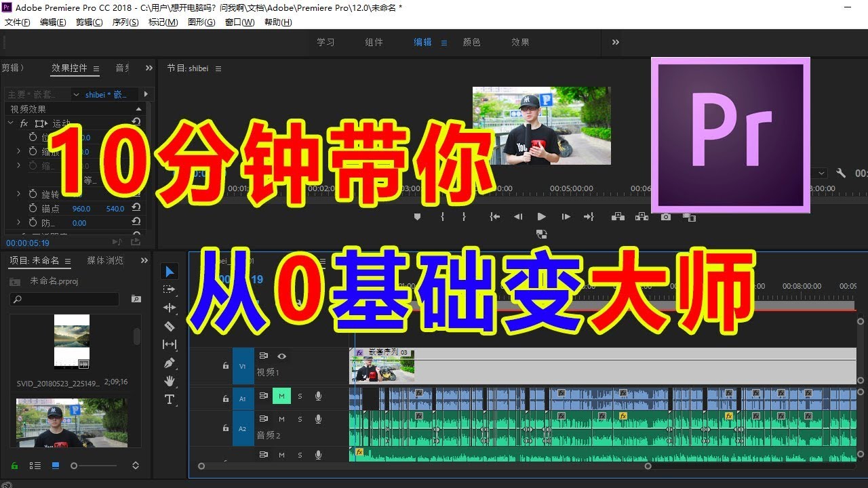Open the 序列 menu
Viewport: 868px width, 488px height.
(125, 22)
